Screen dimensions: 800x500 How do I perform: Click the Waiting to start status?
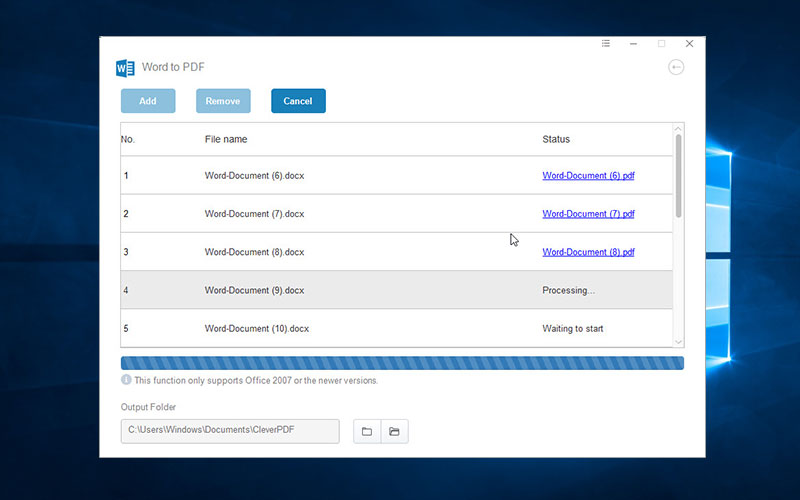tap(572, 329)
